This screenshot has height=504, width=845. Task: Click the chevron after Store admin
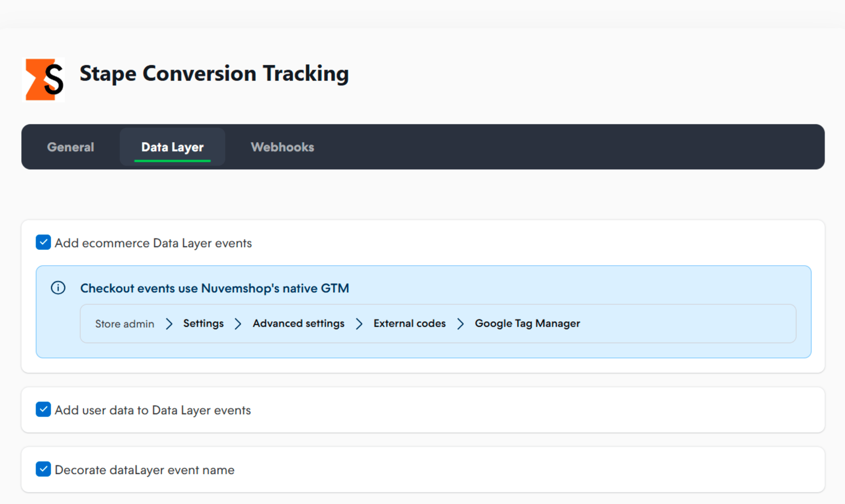[x=169, y=324]
